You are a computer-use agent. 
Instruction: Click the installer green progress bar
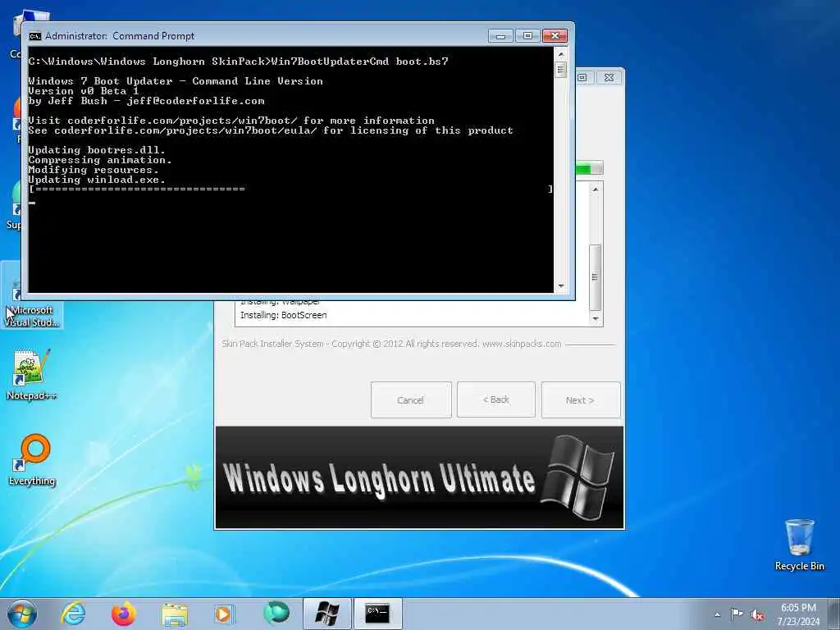(x=589, y=169)
